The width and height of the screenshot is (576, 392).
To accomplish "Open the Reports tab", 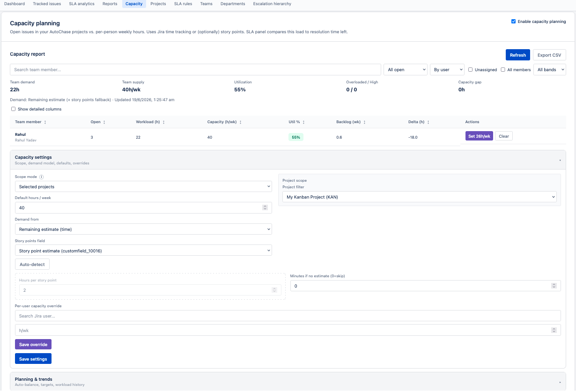I will click(110, 4).
